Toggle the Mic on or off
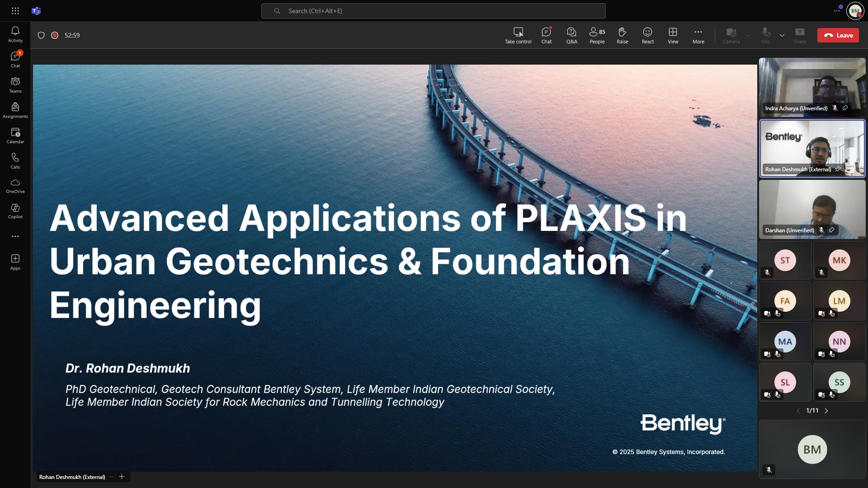 [x=765, y=35]
